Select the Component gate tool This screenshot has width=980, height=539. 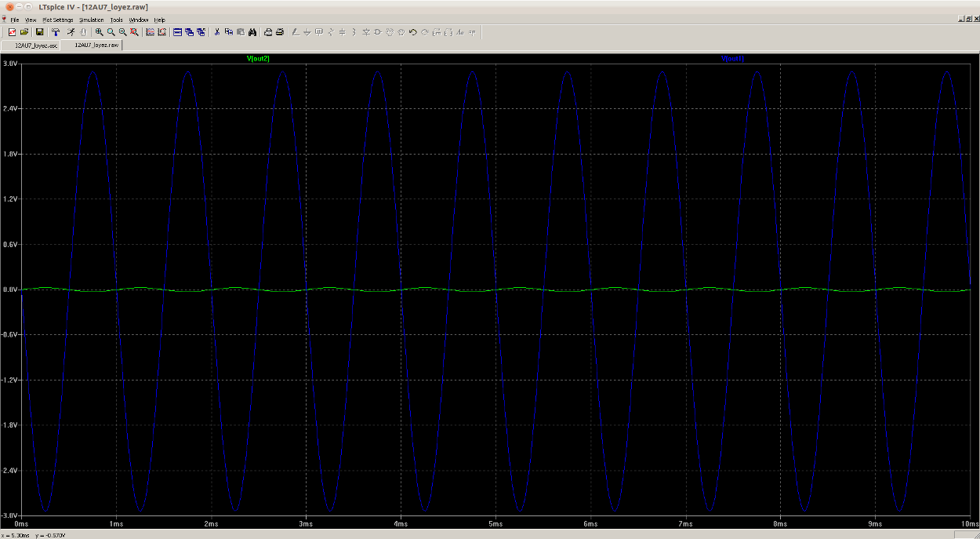click(378, 32)
